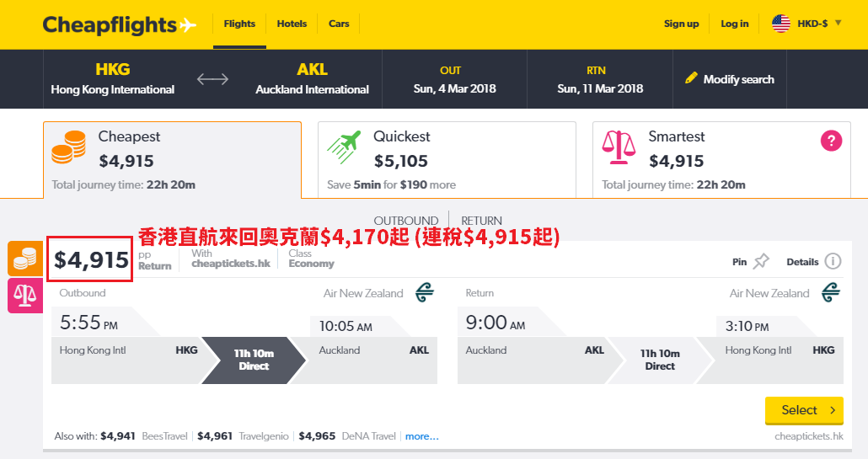This screenshot has width=868, height=459.
Task: Click the Modify search button
Action: click(730, 79)
